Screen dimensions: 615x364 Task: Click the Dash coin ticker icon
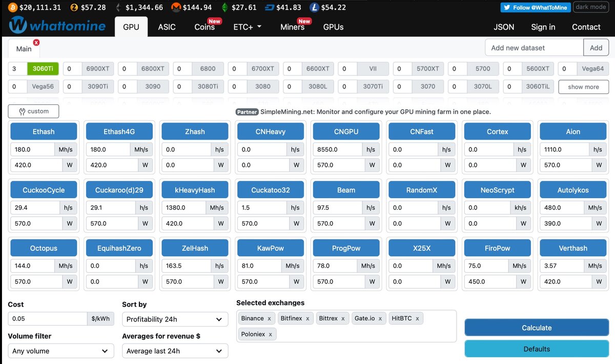pos(270,7)
